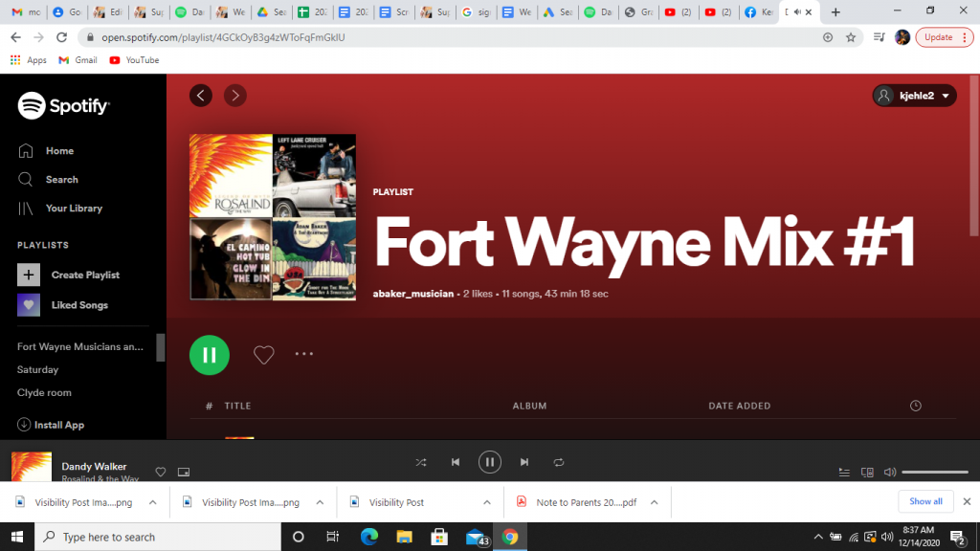Adjust the volume slider

point(935,473)
